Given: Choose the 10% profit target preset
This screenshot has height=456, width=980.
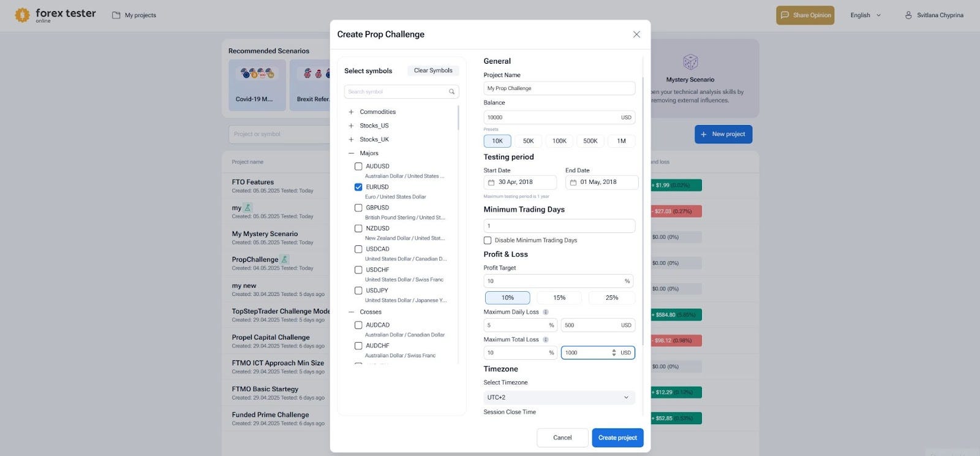Looking at the screenshot, I should click(x=508, y=298).
